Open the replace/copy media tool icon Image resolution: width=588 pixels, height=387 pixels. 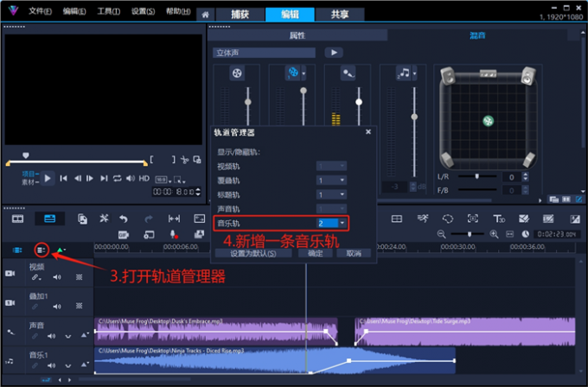82,219
